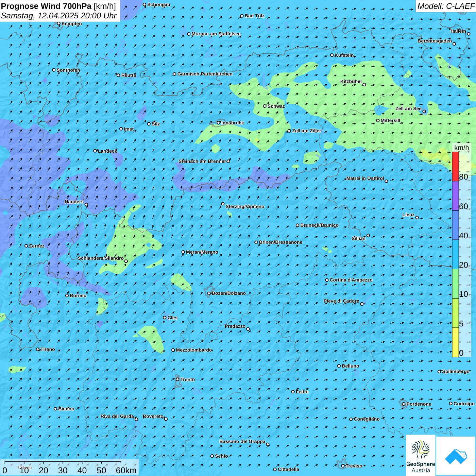Viewport: 476px width, 476px height.
Task: Click the Bozen/Bolzano city marker
Action: [x=209, y=293]
